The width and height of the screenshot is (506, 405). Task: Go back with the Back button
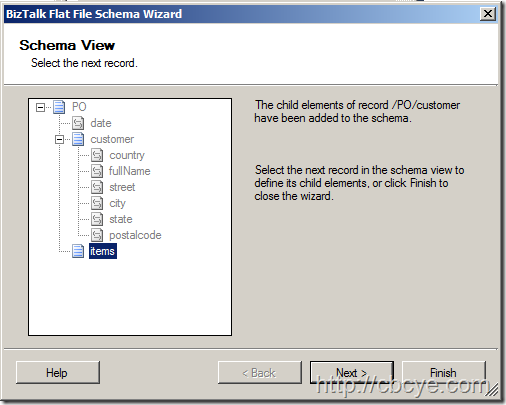[260, 373]
